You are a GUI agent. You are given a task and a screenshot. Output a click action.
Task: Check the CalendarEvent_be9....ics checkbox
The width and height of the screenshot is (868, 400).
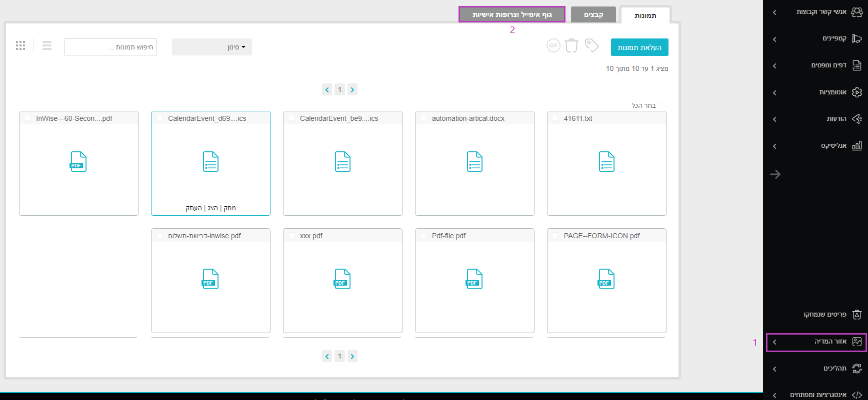[x=291, y=118]
